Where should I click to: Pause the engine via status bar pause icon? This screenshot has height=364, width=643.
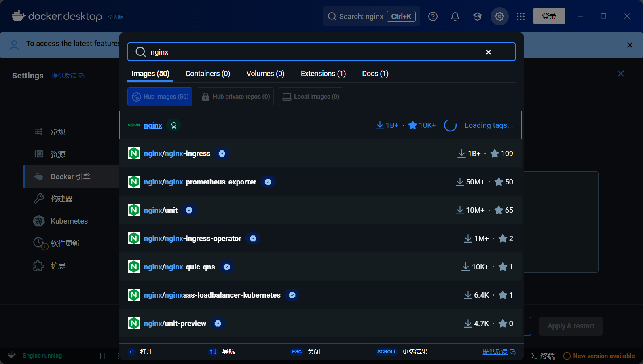coord(102,356)
